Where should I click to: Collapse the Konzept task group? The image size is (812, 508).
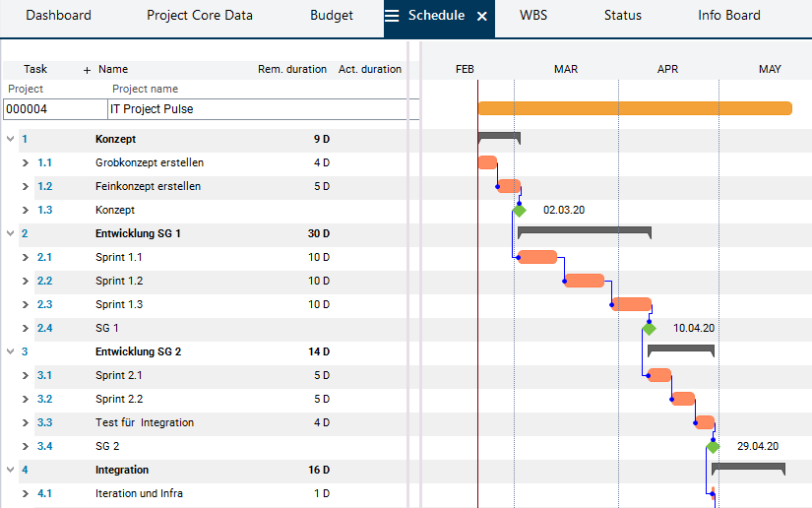click(x=10, y=139)
